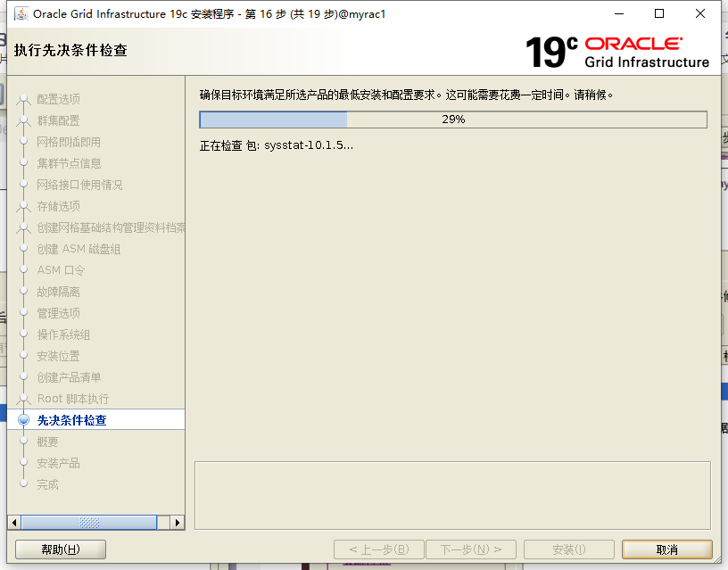Select the ASM 口令 step
This screenshot has height=570, width=728.
pyautogui.click(x=61, y=270)
